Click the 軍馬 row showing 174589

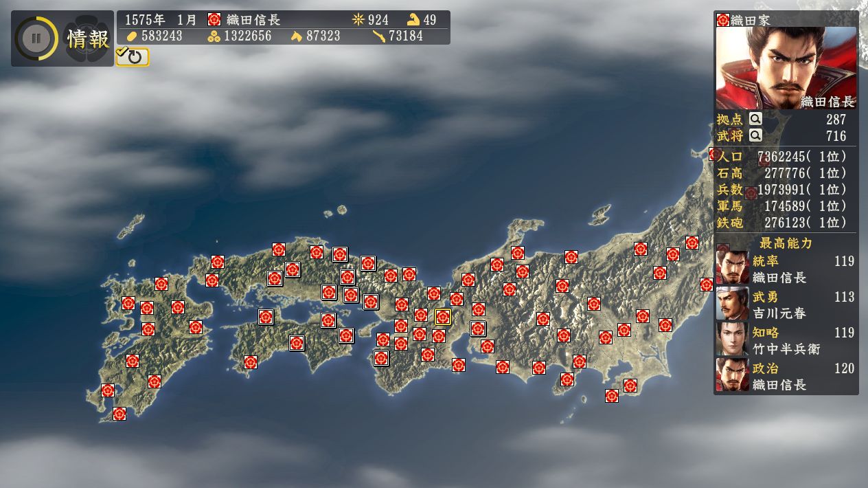[x=786, y=206]
